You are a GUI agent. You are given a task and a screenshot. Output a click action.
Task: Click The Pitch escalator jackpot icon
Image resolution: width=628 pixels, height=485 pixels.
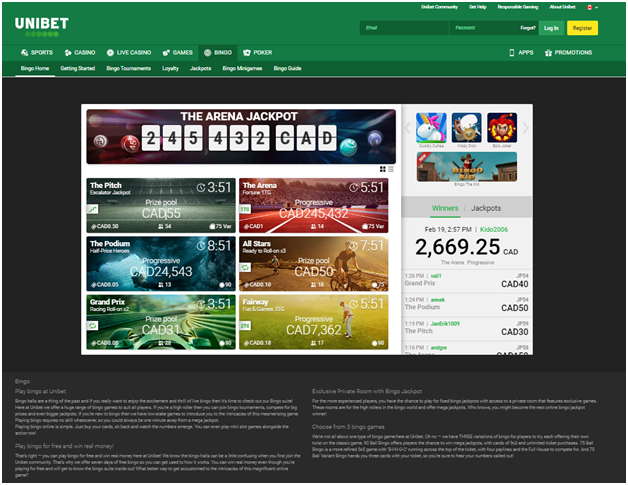pyautogui.click(x=93, y=209)
